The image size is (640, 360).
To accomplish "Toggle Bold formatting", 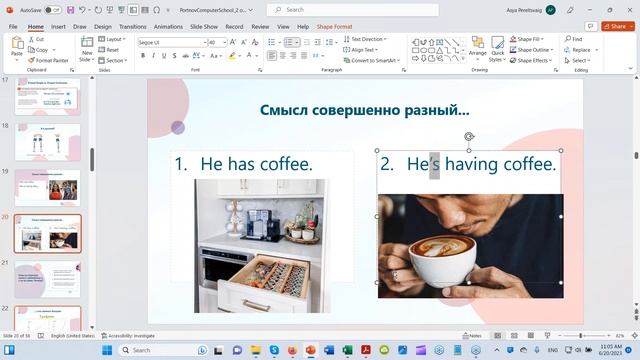I will [x=143, y=56].
